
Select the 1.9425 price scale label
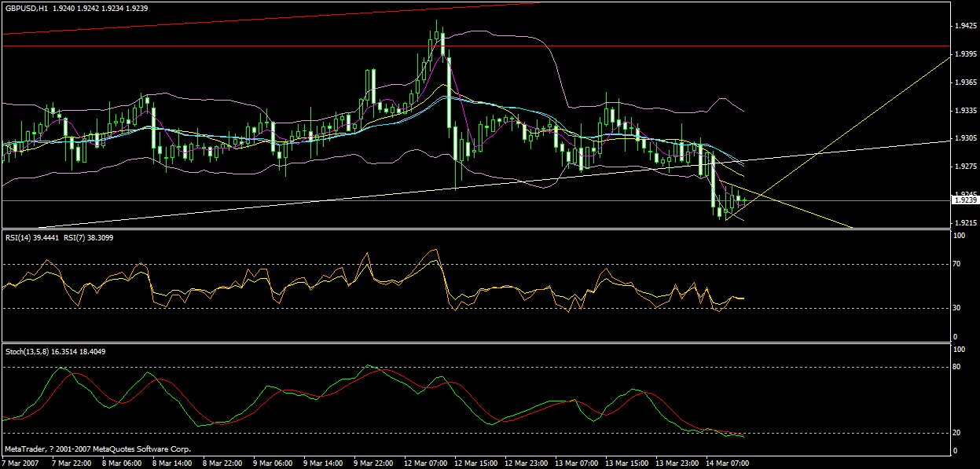964,26
